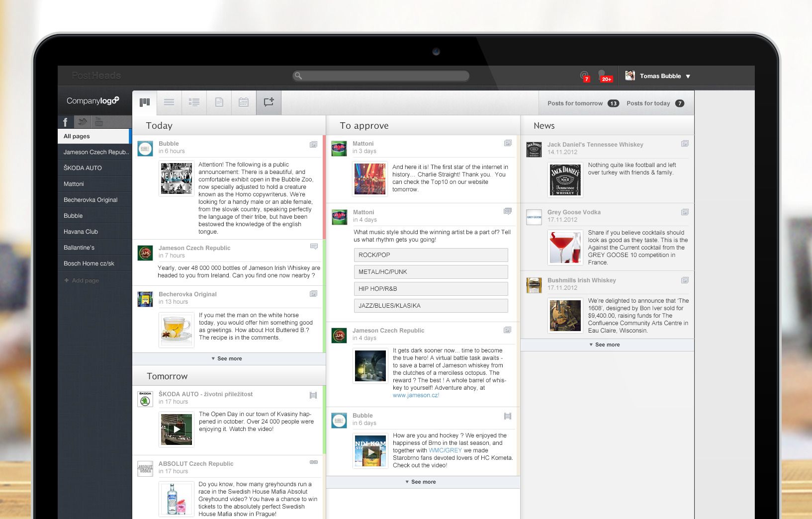Expand See more in the News column
Screen dimensions: 812x519
pyautogui.click(x=607, y=344)
